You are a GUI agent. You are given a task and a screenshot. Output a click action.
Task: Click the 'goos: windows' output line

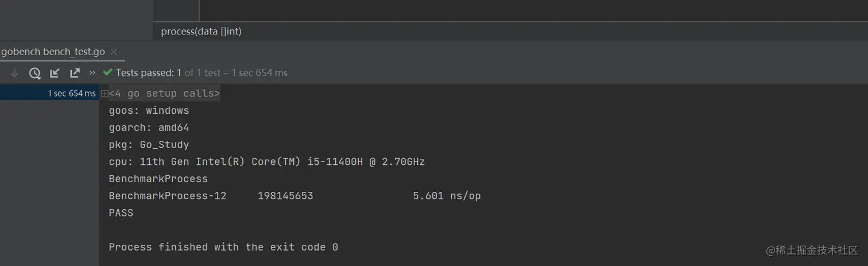click(x=149, y=110)
